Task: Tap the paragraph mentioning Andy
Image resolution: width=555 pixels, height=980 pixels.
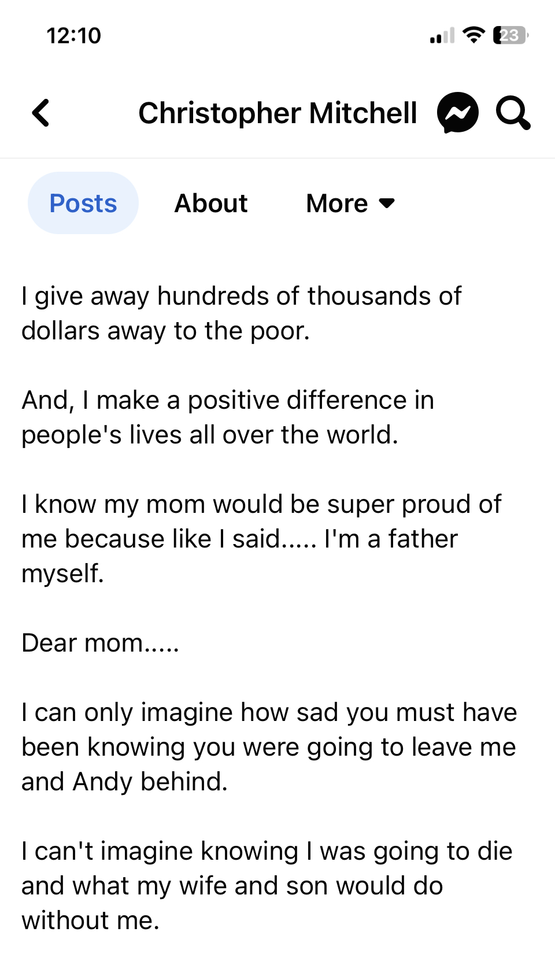Action: coord(269,747)
